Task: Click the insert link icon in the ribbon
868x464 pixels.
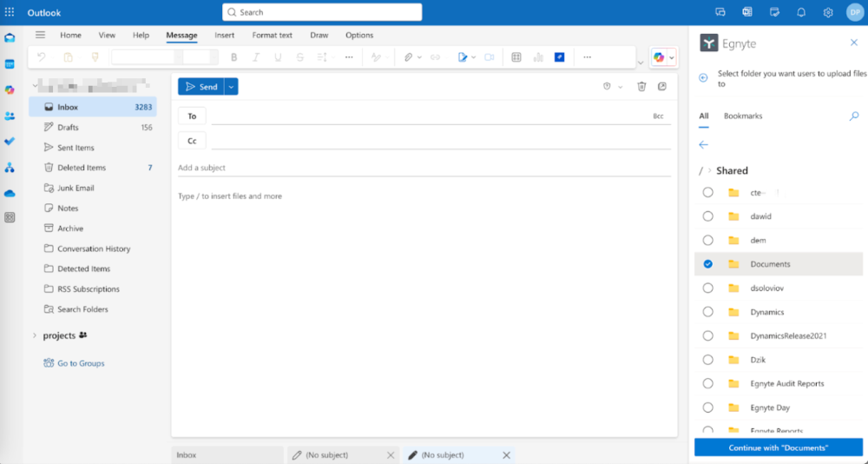Action: (436, 57)
